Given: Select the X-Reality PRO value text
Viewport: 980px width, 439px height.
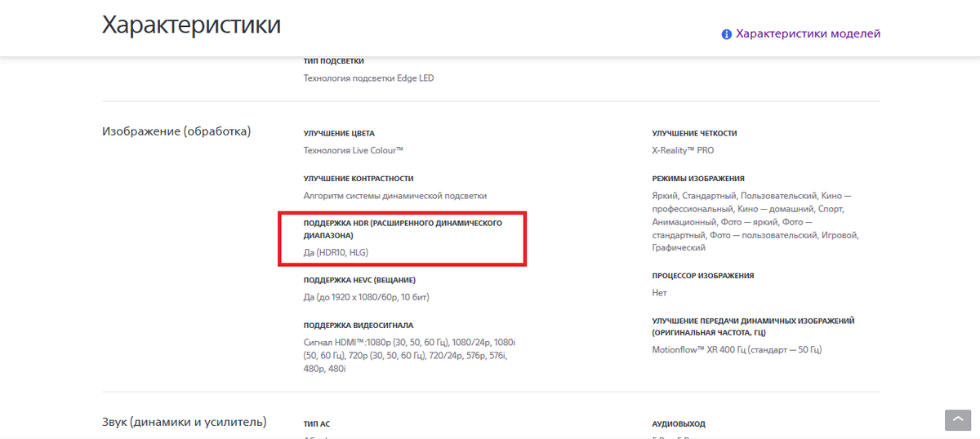Looking at the screenshot, I should pos(683,150).
